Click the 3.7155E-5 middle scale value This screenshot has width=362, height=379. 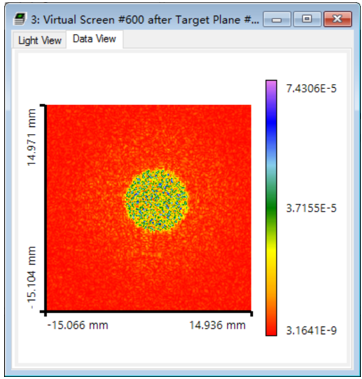[x=311, y=208]
